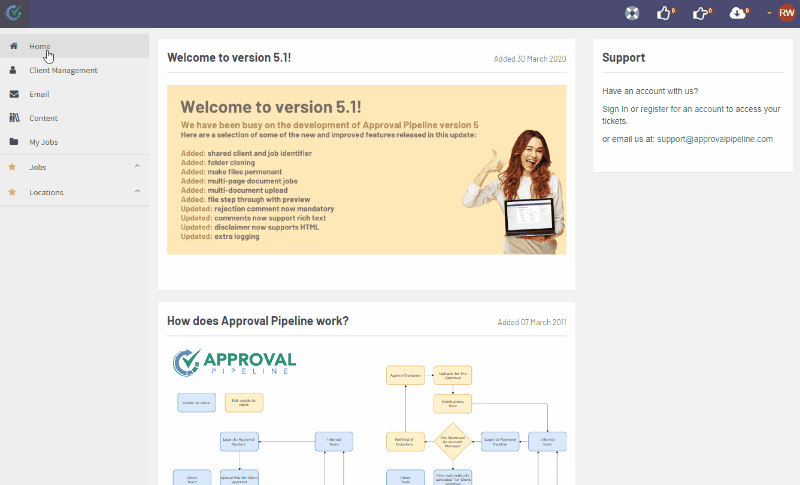Collapse the Jobs section chevron

(x=137, y=166)
